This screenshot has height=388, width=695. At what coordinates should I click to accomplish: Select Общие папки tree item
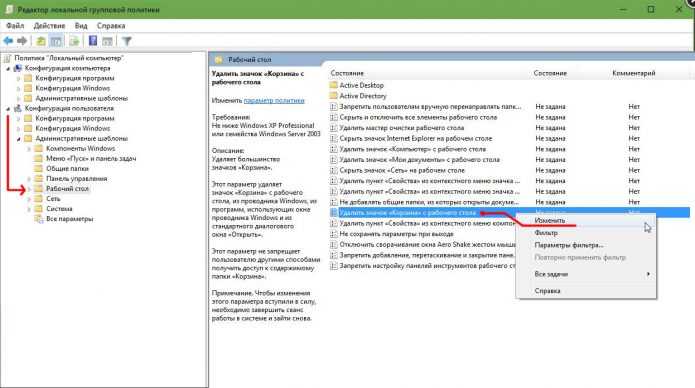pyautogui.click(x=67, y=169)
